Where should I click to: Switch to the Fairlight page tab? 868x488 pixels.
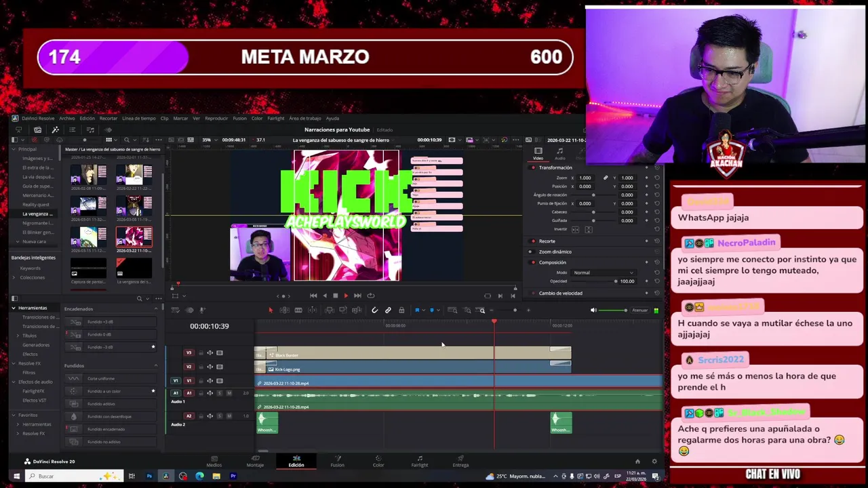pos(419,461)
